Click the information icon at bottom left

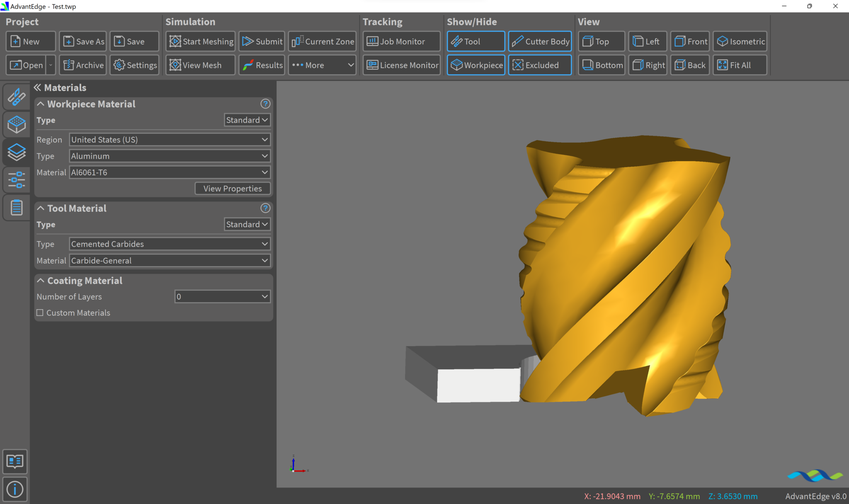point(15,489)
